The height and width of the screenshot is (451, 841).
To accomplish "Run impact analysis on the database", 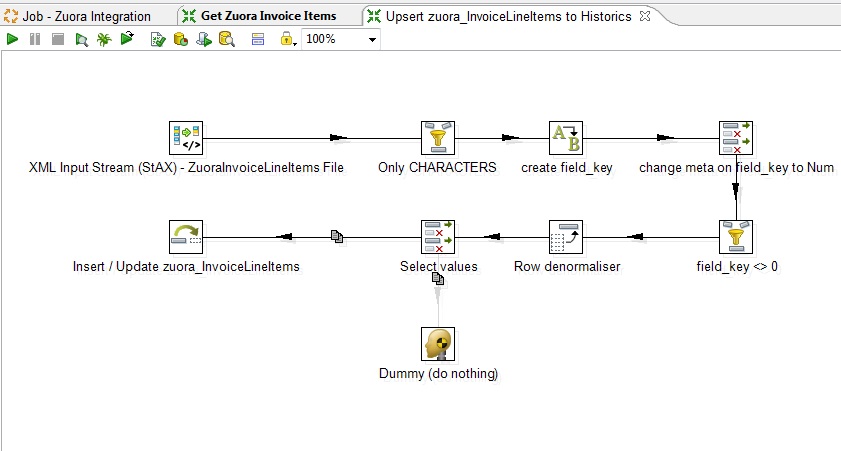I will click(181, 39).
